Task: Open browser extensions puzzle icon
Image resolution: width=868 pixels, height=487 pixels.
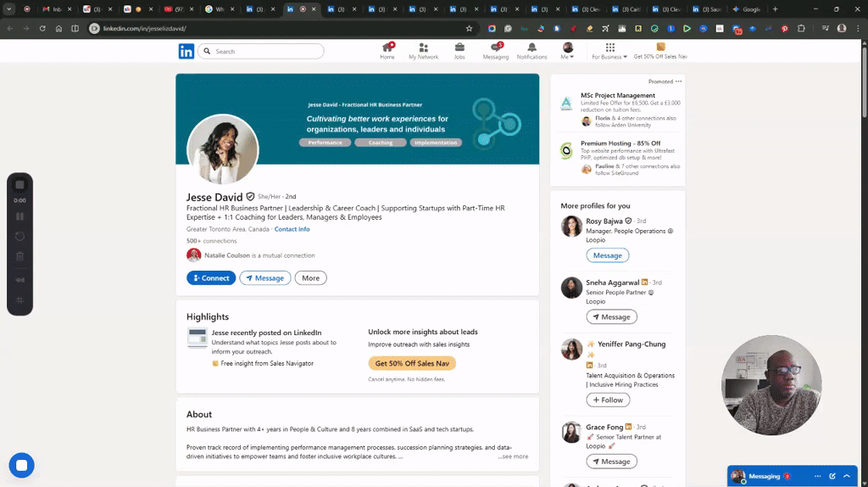Action: [x=801, y=28]
